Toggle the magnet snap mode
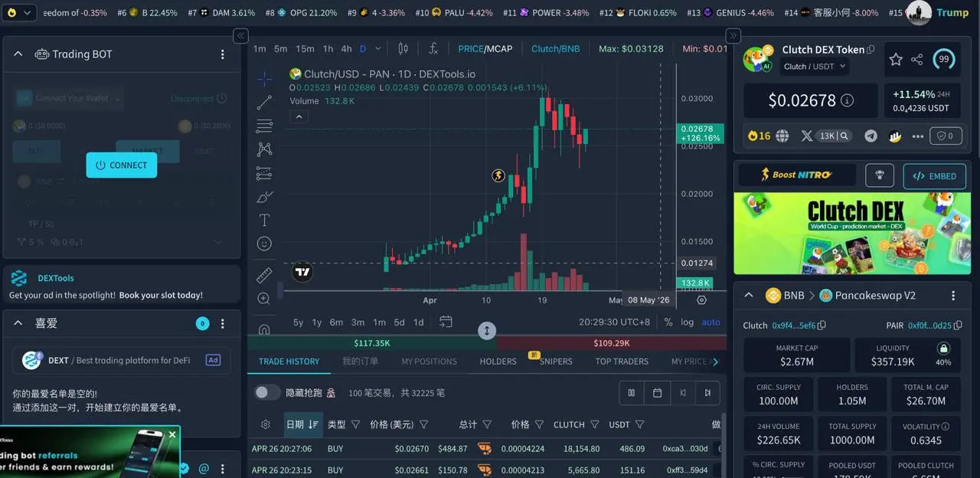This screenshot has height=478, width=980. click(264, 329)
